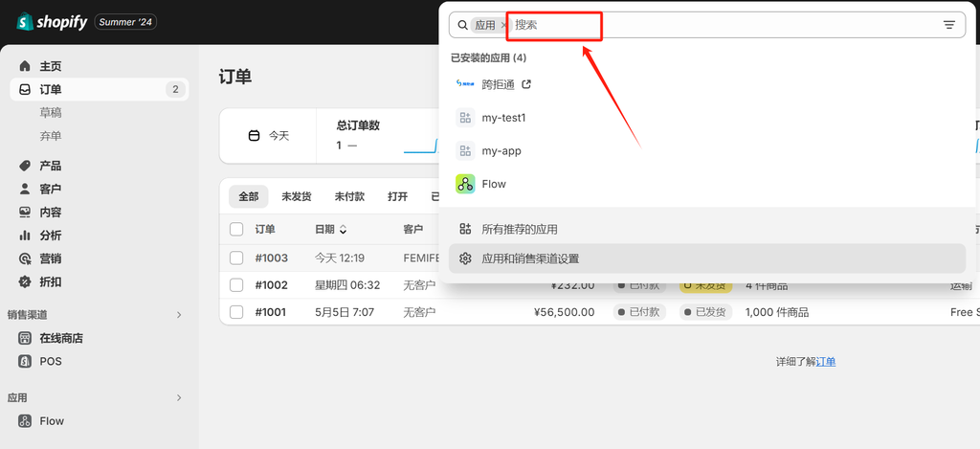Image resolution: width=980 pixels, height=449 pixels.
Task: Select the 未发货 unfulfilled tab
Action: tap(297, 196)
